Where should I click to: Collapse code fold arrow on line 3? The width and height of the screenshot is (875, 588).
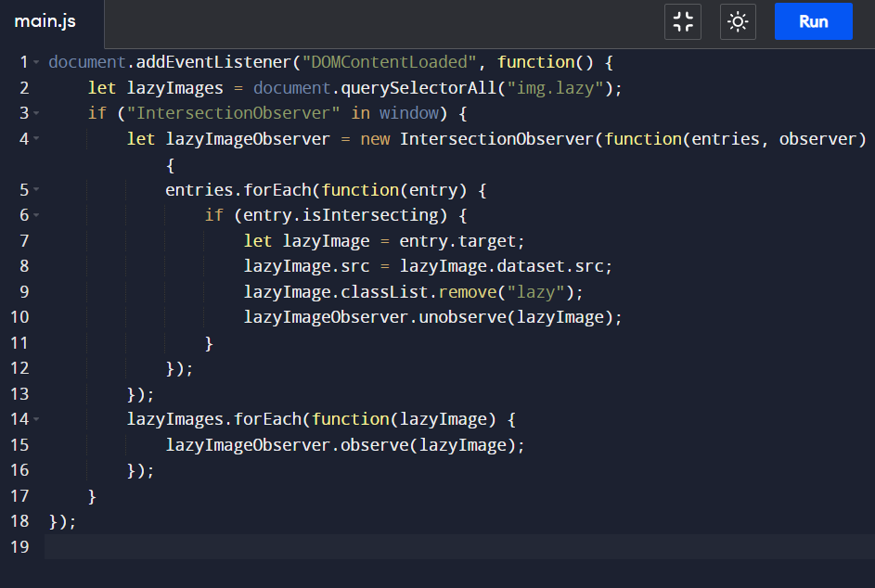point(36,113)
